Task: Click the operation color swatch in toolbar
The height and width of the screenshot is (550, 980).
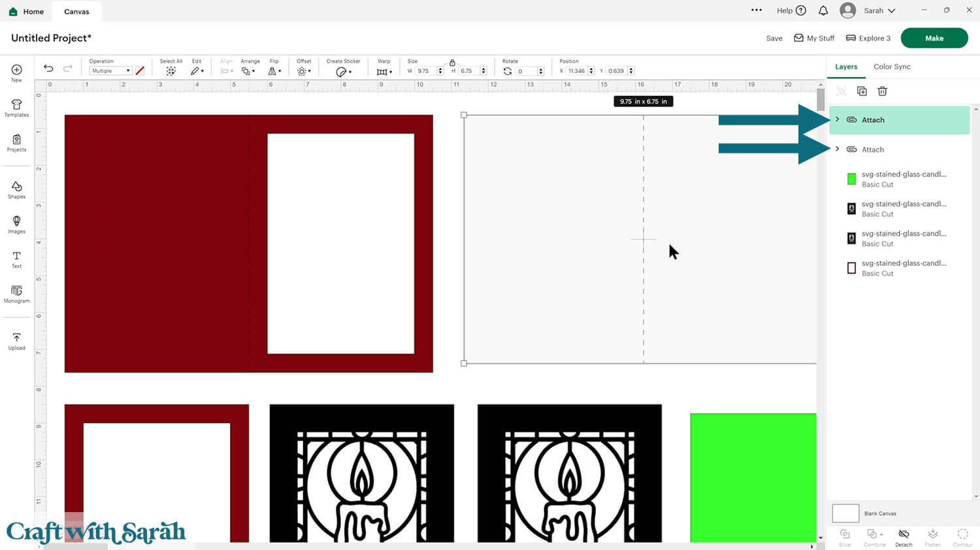Action: (x=140, y=71)
